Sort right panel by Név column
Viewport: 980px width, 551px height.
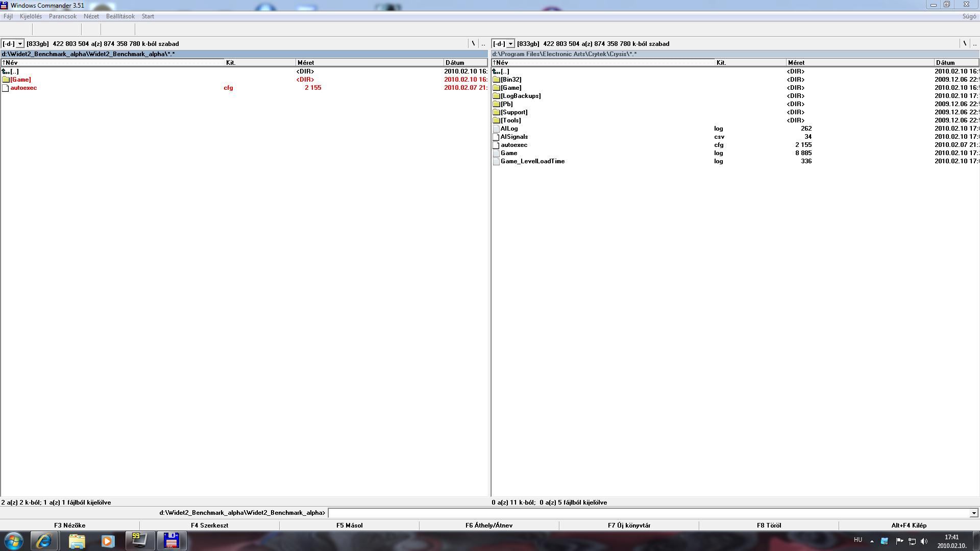coord(603,63)
